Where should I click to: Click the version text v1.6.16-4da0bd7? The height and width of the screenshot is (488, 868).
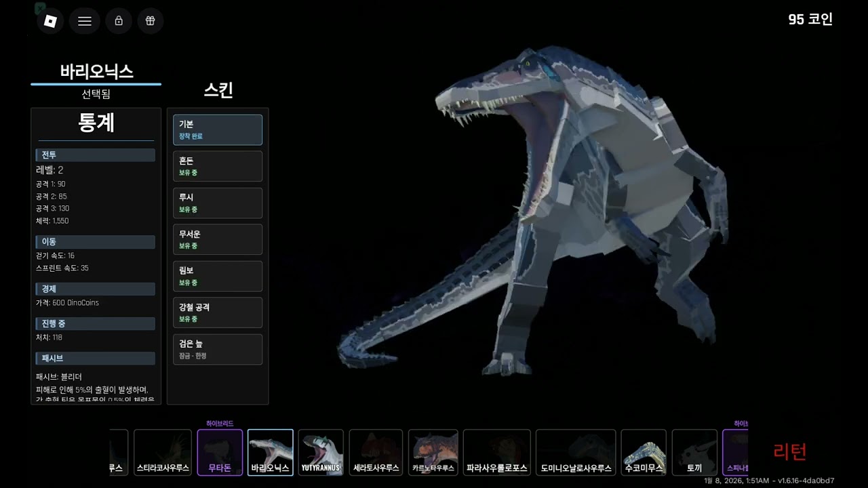(806, 481)
